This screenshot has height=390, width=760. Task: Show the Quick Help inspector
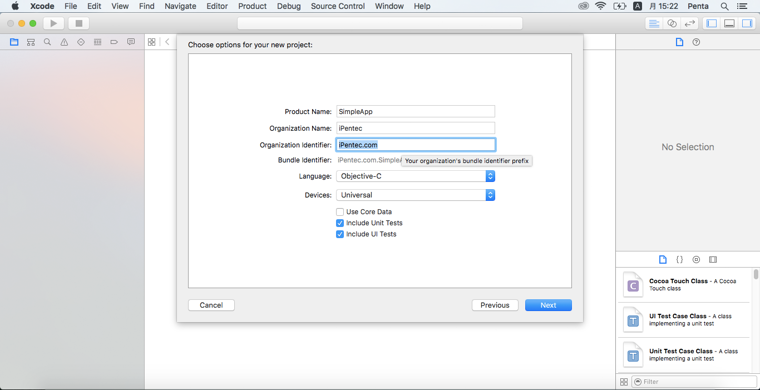(697, 42)
